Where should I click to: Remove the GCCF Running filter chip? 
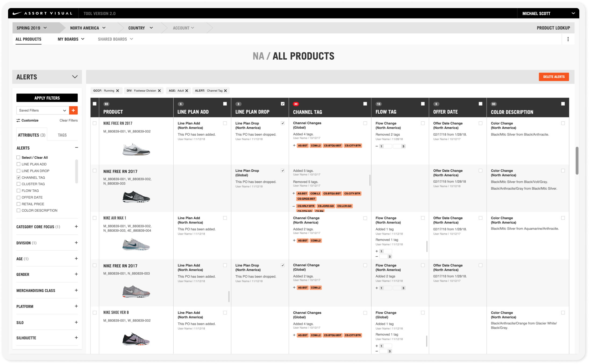coord(117,91)
